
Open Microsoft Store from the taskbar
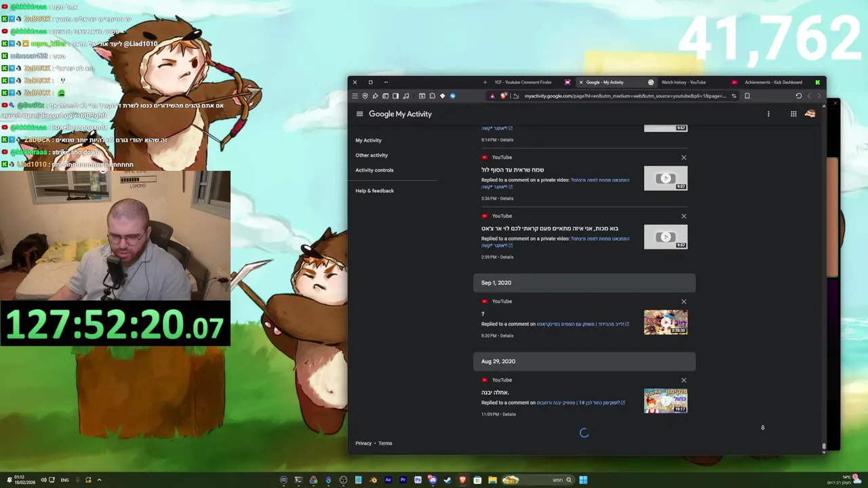(477, 480)
